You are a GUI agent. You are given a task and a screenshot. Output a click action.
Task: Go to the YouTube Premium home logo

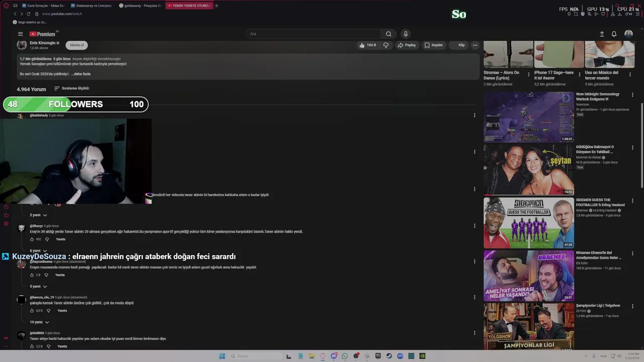[43, 34]
